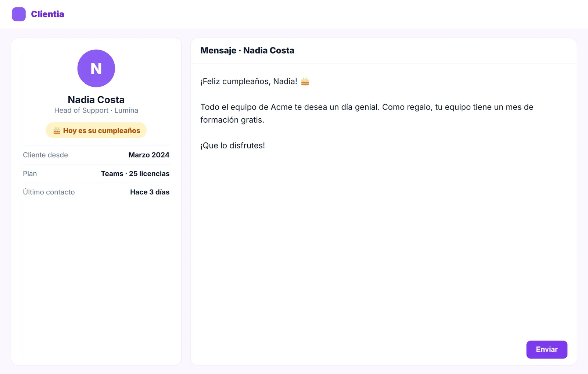Click the ¡Que lo disfrutes! closing line

[x=233, y=145]
